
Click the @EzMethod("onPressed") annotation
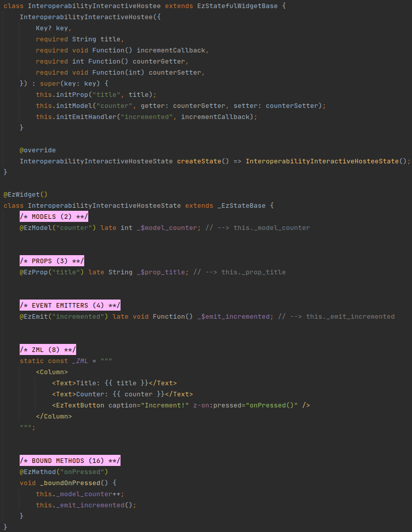pos(64,472)
